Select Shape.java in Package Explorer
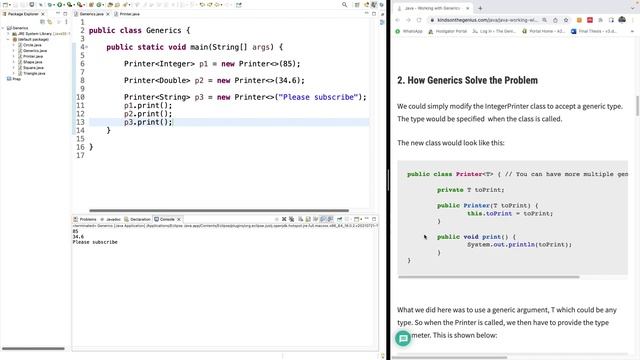 tap(33, 62)
